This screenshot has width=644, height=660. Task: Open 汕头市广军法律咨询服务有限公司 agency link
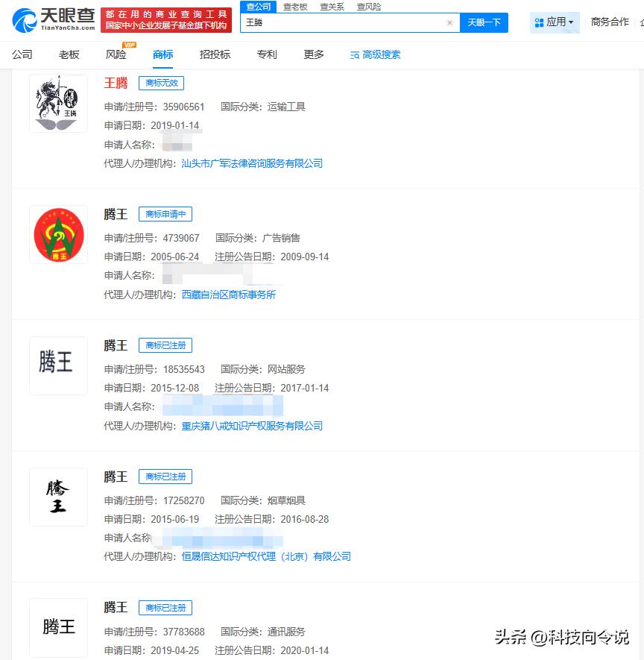click(x=252, y=163)
